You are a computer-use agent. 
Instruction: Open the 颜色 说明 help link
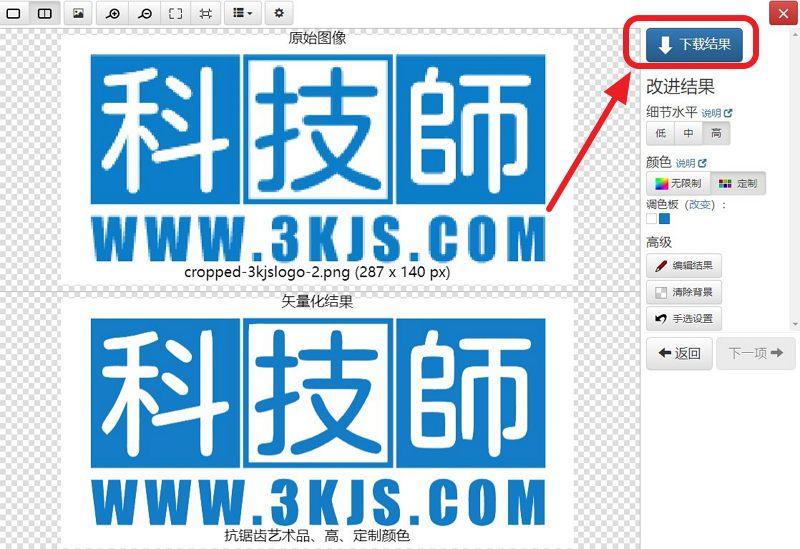point(691,163)
